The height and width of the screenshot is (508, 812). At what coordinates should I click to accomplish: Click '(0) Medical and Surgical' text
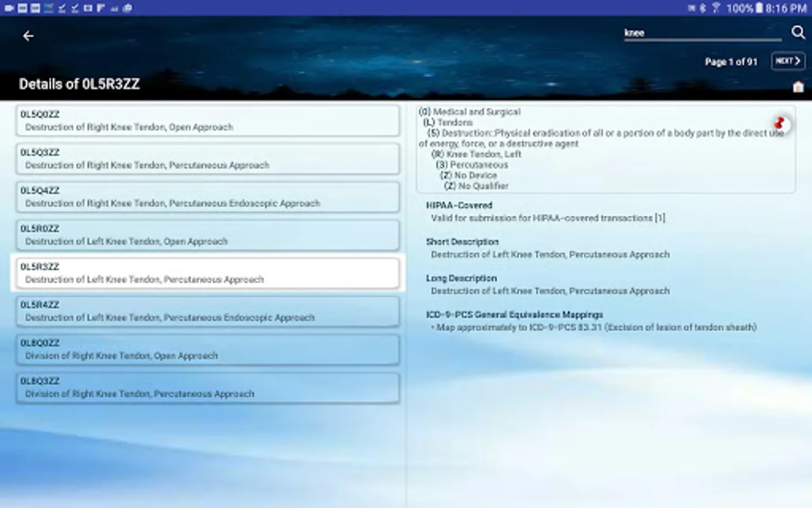pos(470,112)
